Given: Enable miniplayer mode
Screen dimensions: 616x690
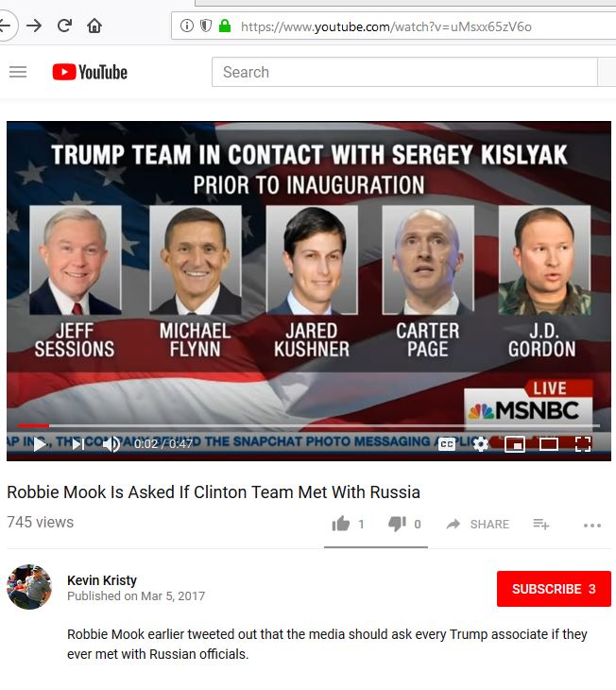Looking at the screenshot, I should 515,444.
